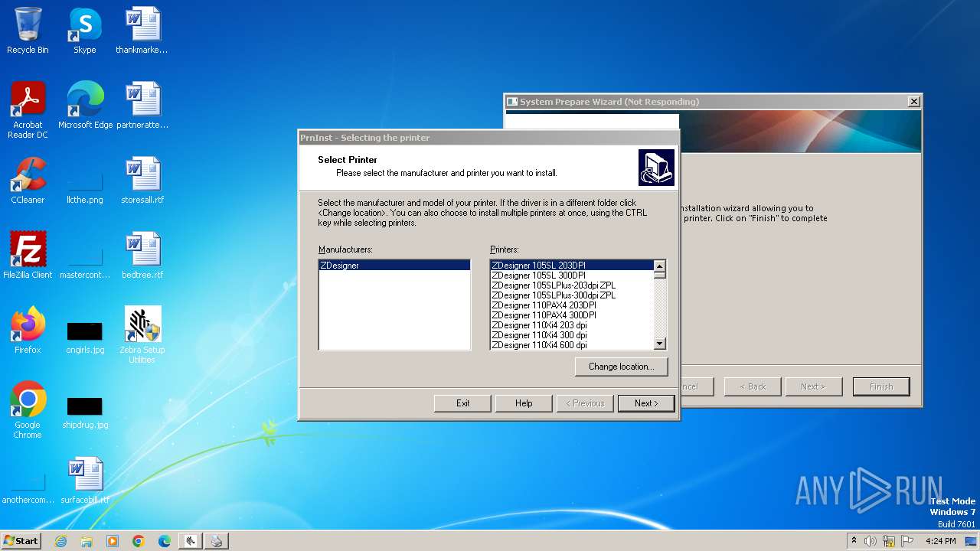Click the taskbar clock showing 4:24 PM
980x551 pixels.
click(940, 541)
